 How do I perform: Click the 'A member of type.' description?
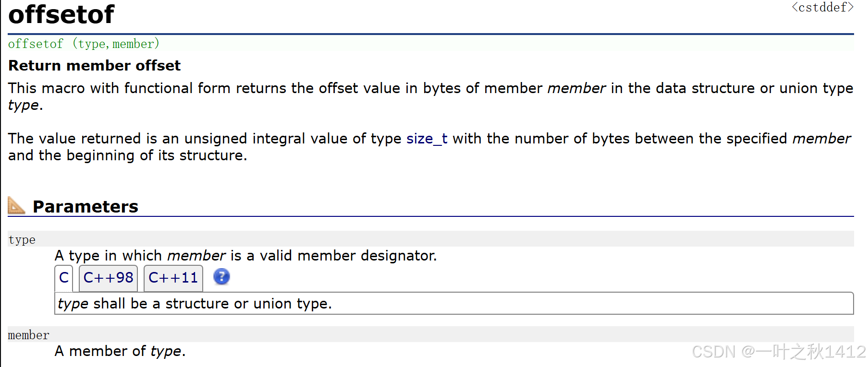pyautogui.click(x=120, y=351)
